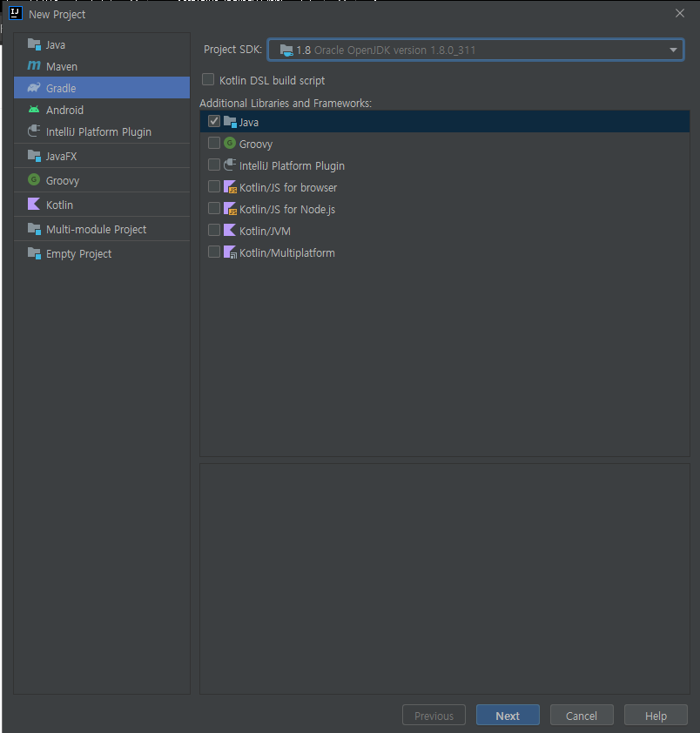Viewport: 700px width, 733px height.
Task: Uncheck the Java framework checkbox
Action: [214, 122]
